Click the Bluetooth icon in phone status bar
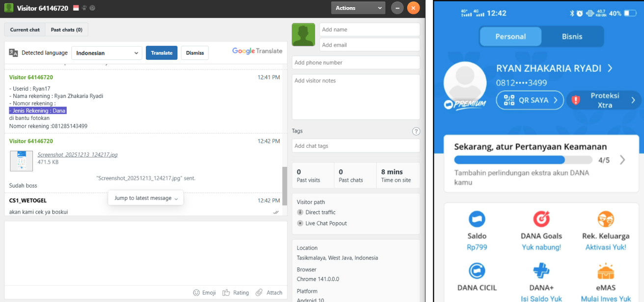The image size is (644, 302). [x=572, y=13]
